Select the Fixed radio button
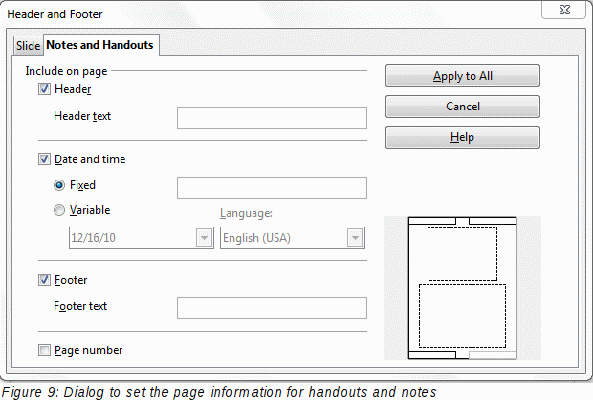The width and height of the screenshot is (593, 401). pos(59,185)
